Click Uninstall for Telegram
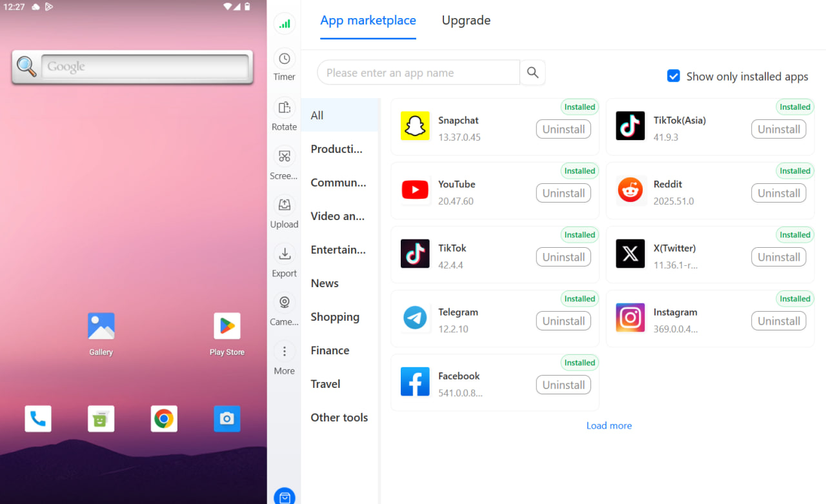This screenshot has width=826, height=504. point(563,321)
